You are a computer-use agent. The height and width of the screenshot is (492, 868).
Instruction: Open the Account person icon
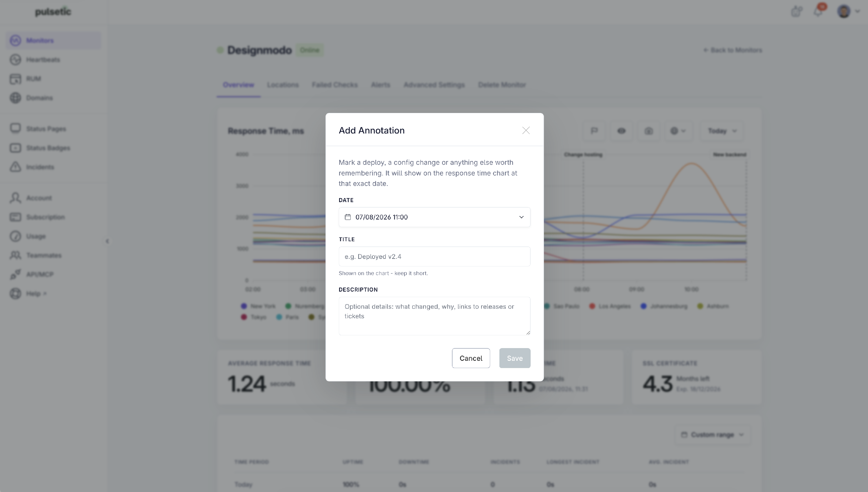[x=15, y=198]
